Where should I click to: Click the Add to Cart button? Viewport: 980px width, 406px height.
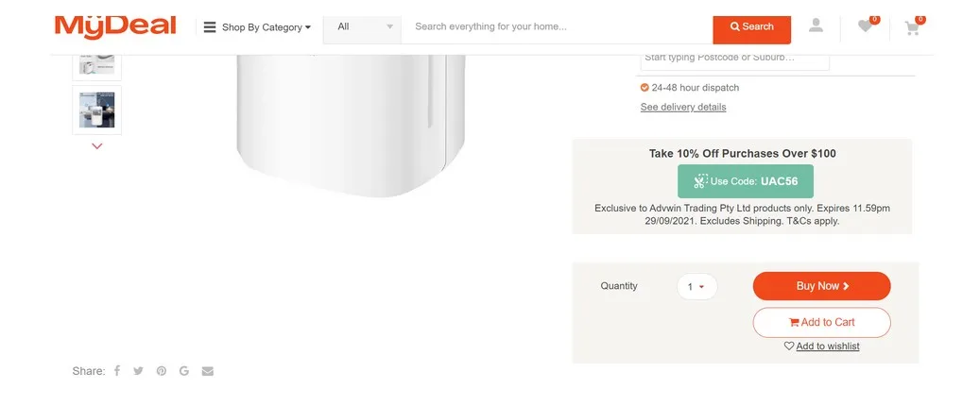point(821,322)
